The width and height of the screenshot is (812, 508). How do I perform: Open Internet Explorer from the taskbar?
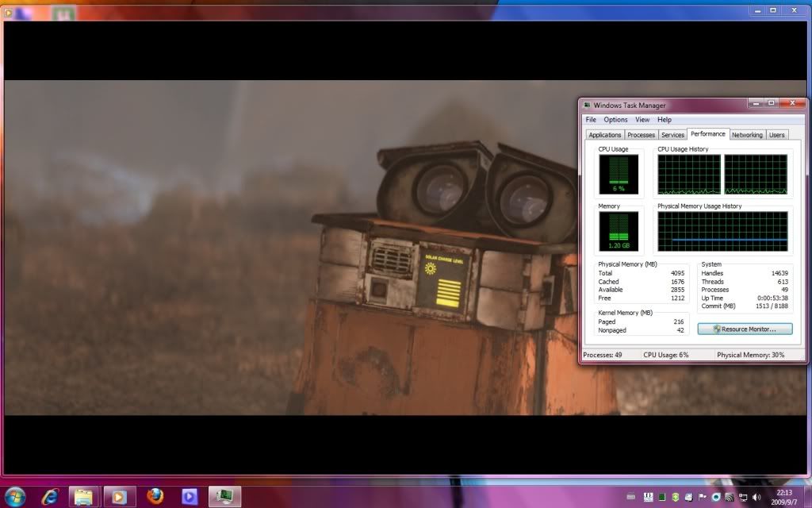tap(51, 497)
